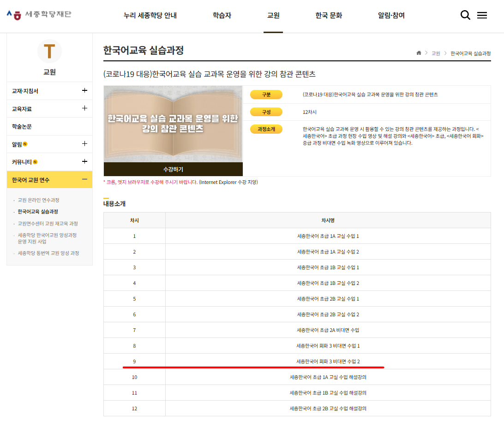Click the home icon in breadcrumb

[x=419, y=53]
